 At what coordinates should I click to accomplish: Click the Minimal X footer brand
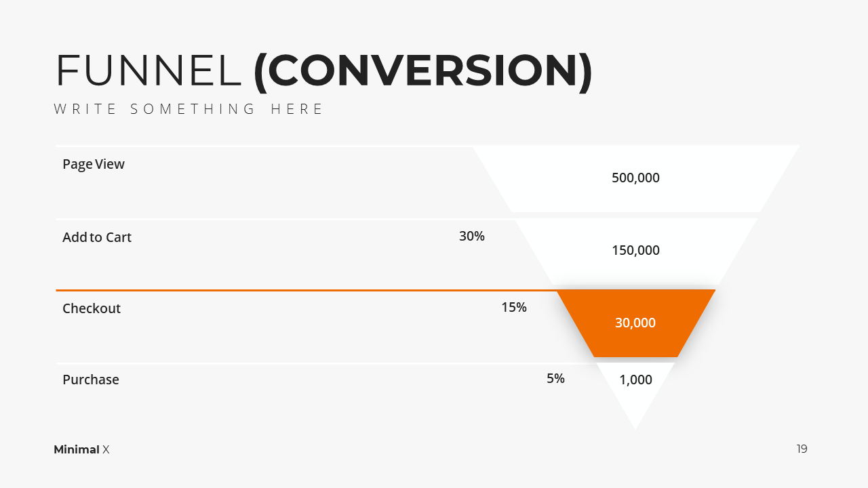(x=81, y=449)
